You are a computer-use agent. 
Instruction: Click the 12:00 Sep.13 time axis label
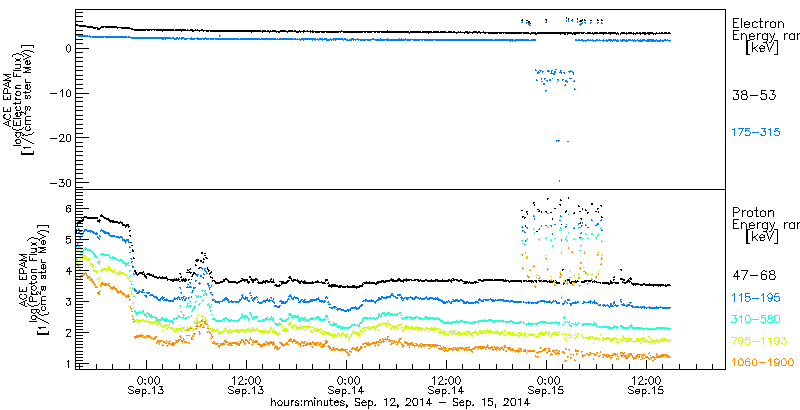click(246, 386)
